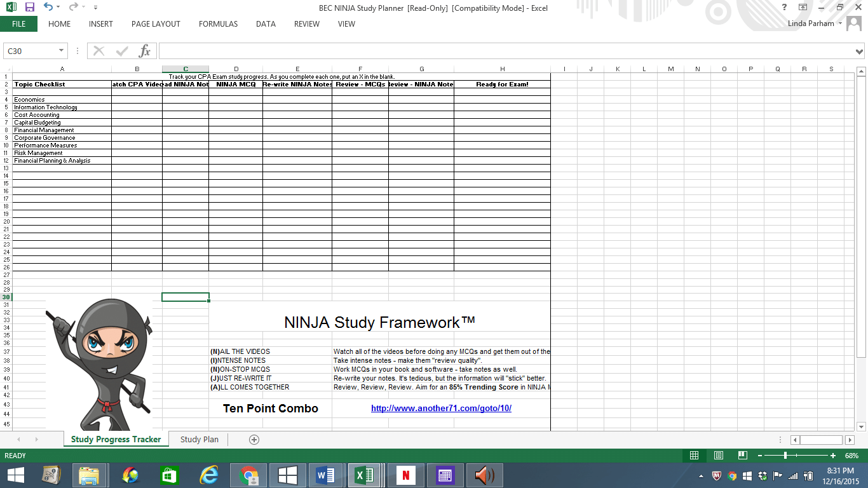Open the another71.com goto/10 link
Image resolution: width=868 pixels, height=488 pixels.
(441, 409)
